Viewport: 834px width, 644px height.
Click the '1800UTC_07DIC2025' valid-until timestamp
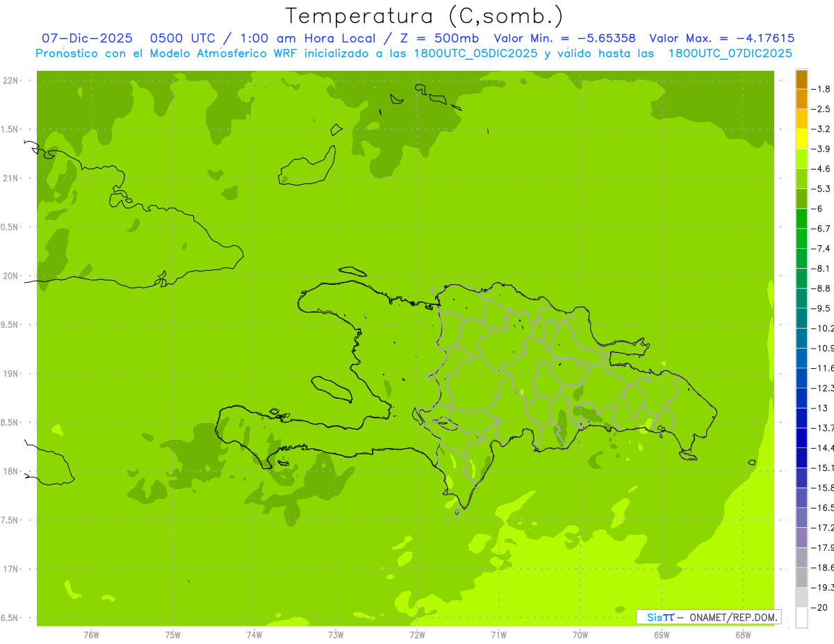730,53
